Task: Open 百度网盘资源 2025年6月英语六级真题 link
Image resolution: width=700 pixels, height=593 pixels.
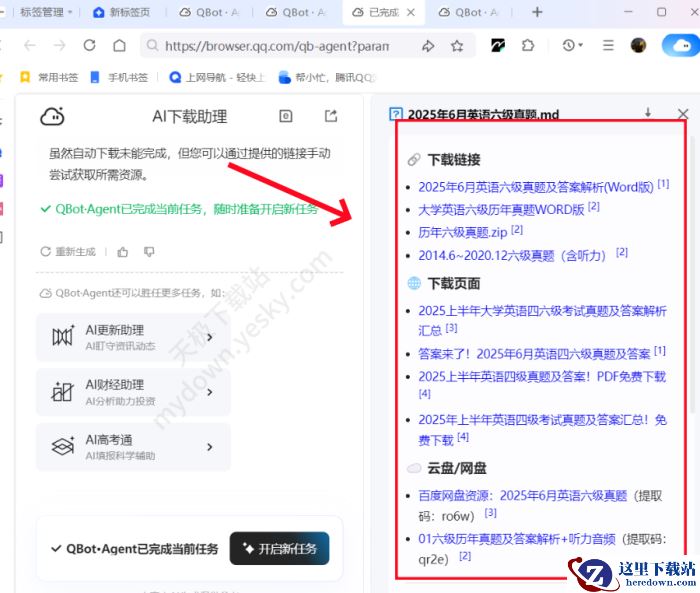Action: point(522,496)
